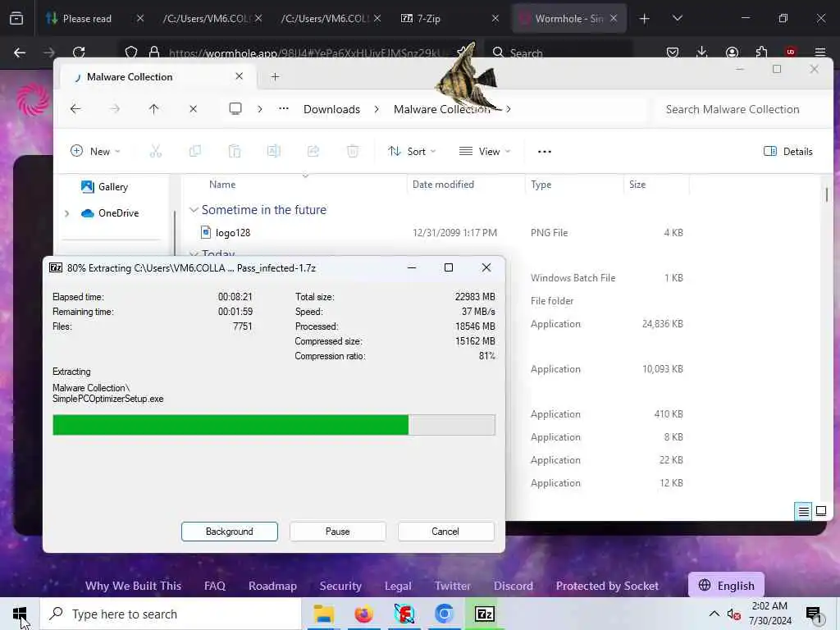Open the Sort dropdown
This screenshot has height=630, width=840.
(412, 152)
